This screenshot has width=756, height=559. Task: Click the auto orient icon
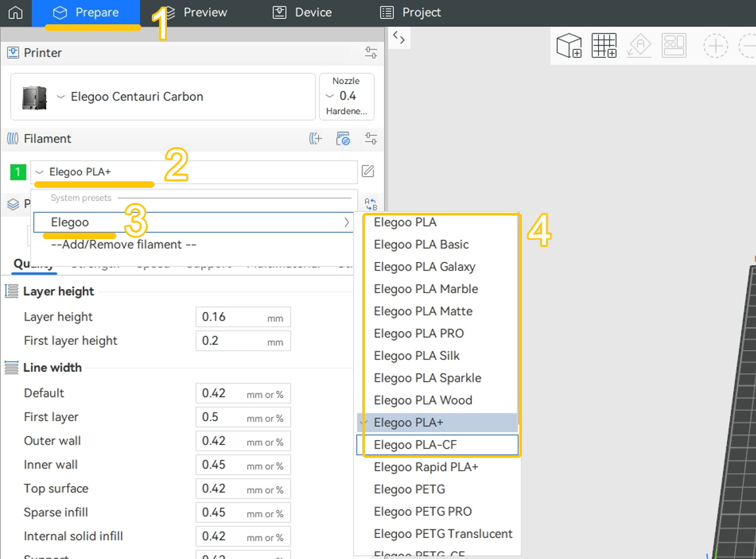click(x=639, y=46)
